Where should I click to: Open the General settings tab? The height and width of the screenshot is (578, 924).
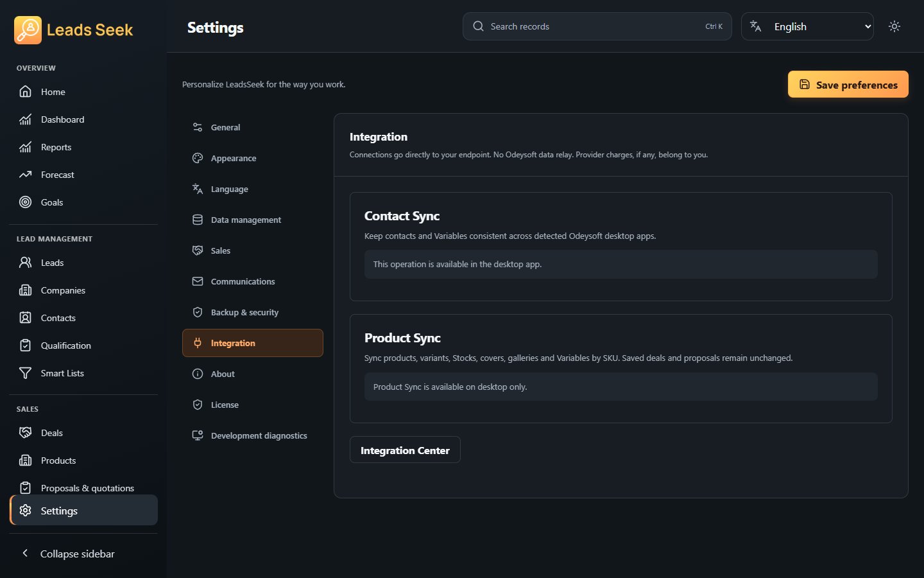[252, 127]
